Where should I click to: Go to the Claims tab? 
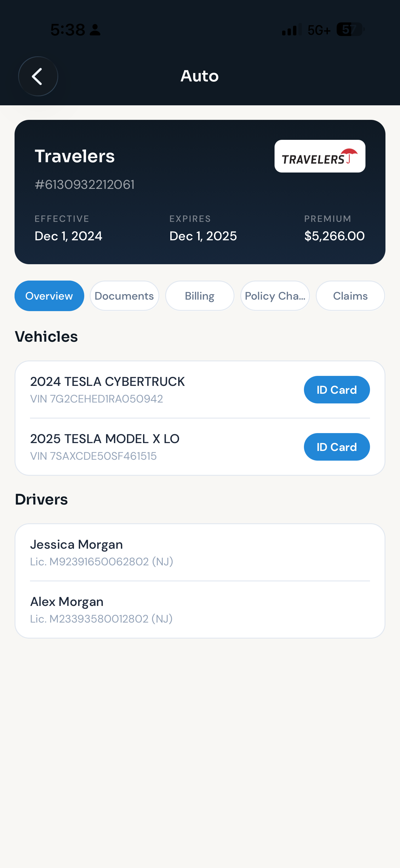coord(350,295)
